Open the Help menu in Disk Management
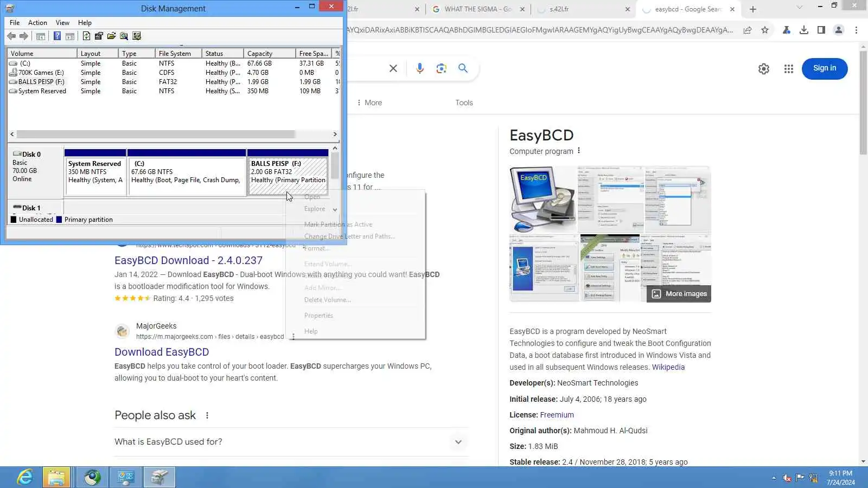868x488 pixels. (85, 23)
